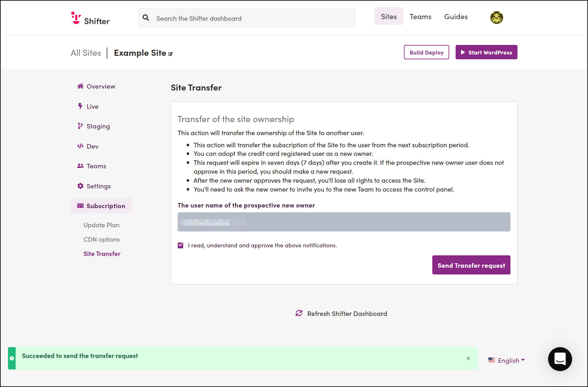Click the Settings gear icon
The image size is (588, 387).
(80, 186)
